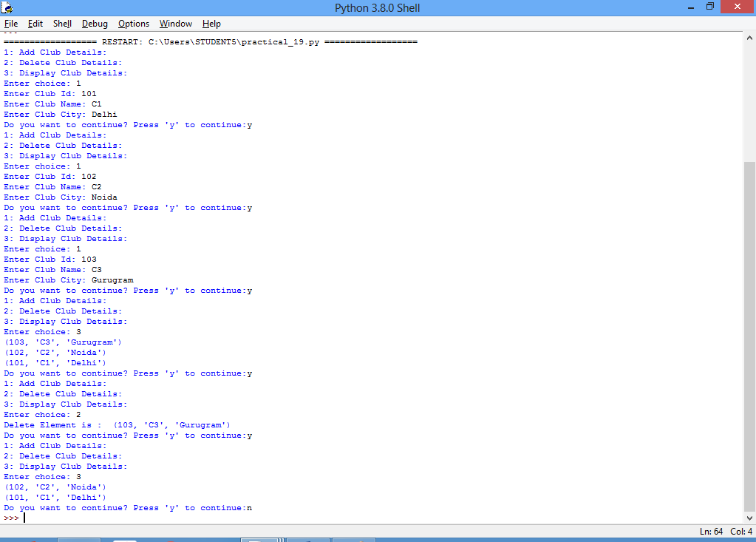The image size is (756, 542).
Task: Click the scrollbar up arrow
Action: tap(748, 36)
